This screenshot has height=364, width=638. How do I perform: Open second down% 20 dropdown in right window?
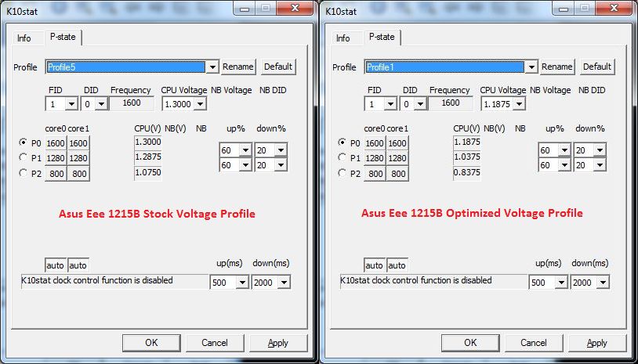click(600, 165)
